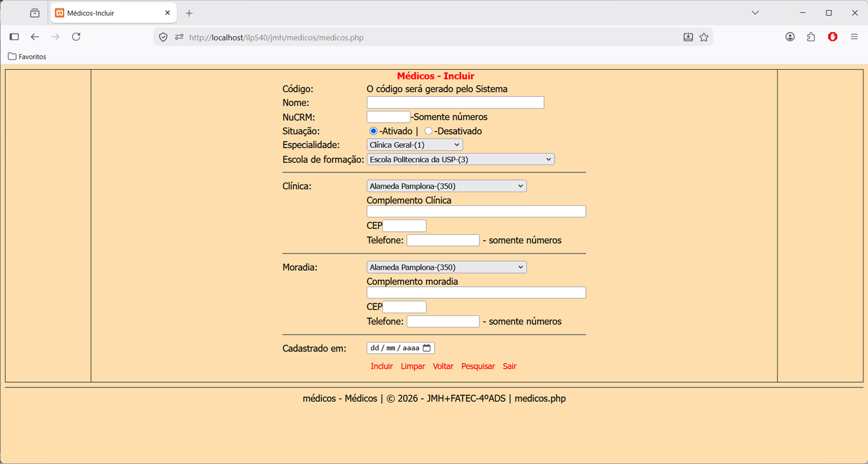Minimize the browser window

click(803, 13)
